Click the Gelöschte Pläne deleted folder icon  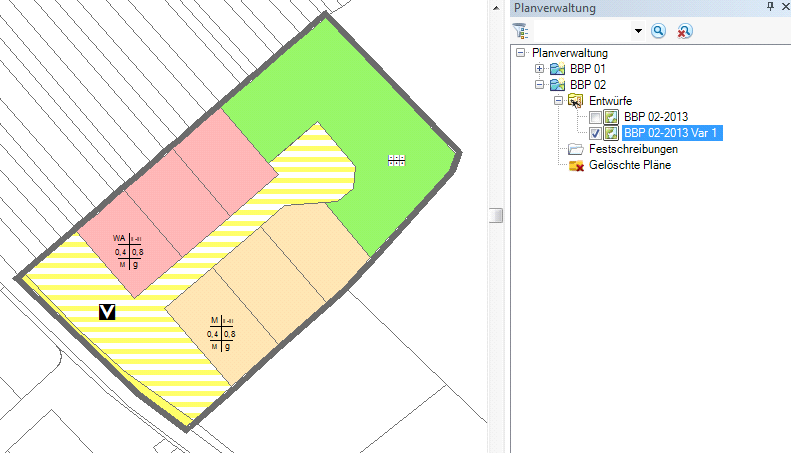coord(575,165)
